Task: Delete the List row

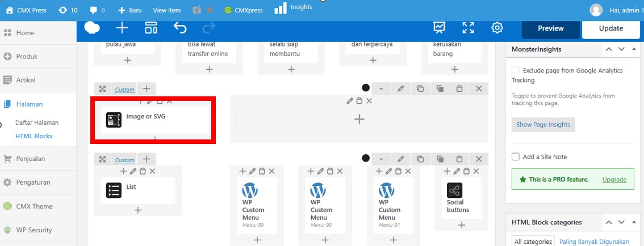Action: coord(479,159)
